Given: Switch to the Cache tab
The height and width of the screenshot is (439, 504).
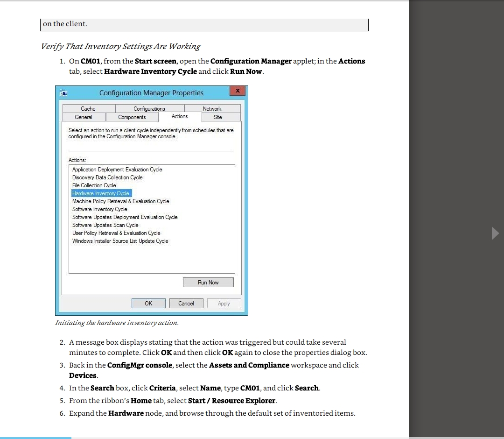Looking at the screenshot, I should pyautogui.click(x=88, y=109).
